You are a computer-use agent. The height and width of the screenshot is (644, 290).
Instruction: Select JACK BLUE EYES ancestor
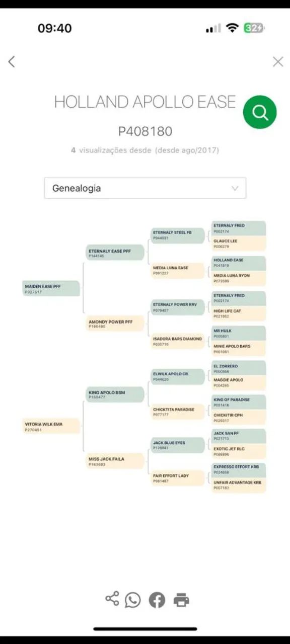(178, 445)
